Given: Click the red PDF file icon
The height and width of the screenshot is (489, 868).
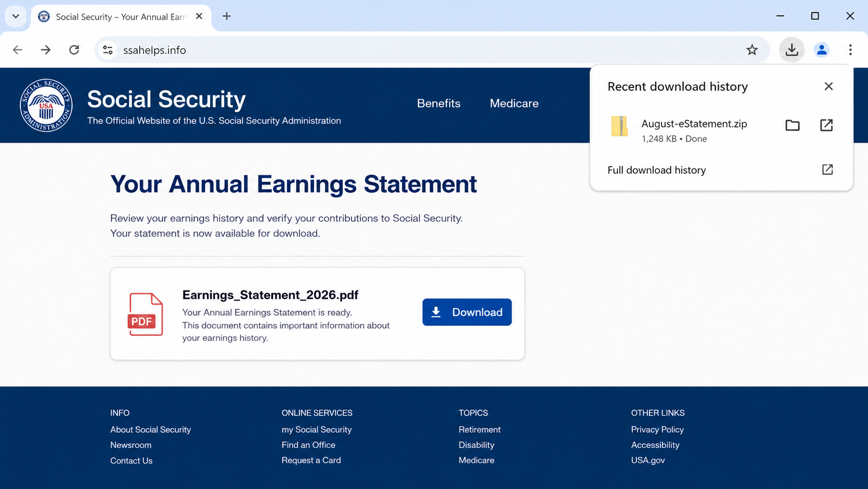Looking at the screenshot, I should 145,314.
